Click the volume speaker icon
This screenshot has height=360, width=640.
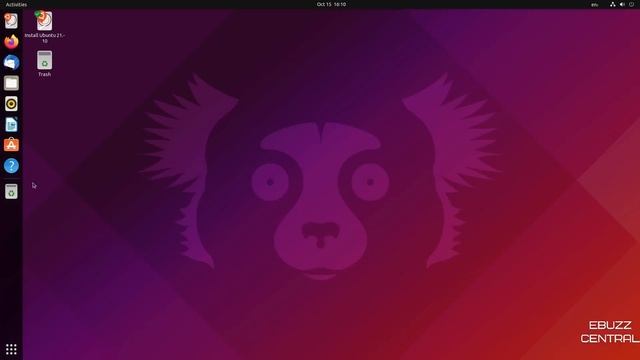(622, 4)
